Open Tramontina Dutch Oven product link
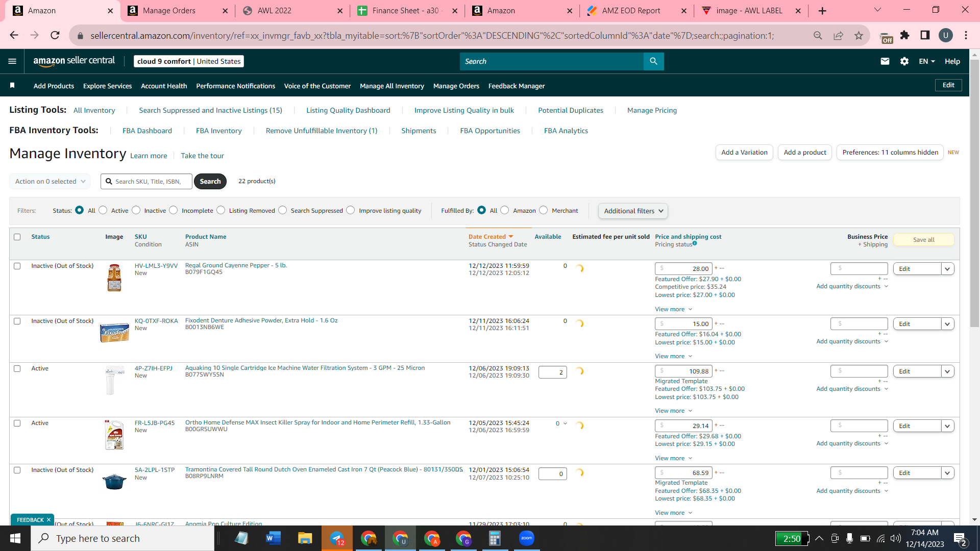 click(324, 469)
